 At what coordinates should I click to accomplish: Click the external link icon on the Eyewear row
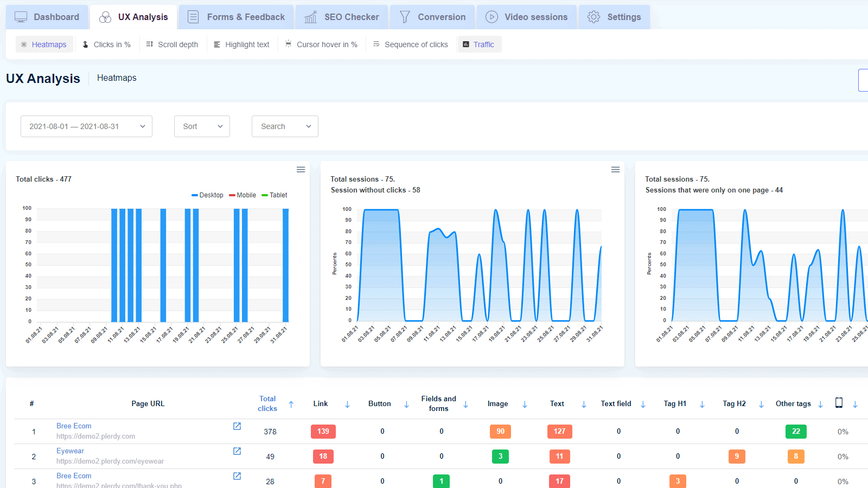point(237,451)
